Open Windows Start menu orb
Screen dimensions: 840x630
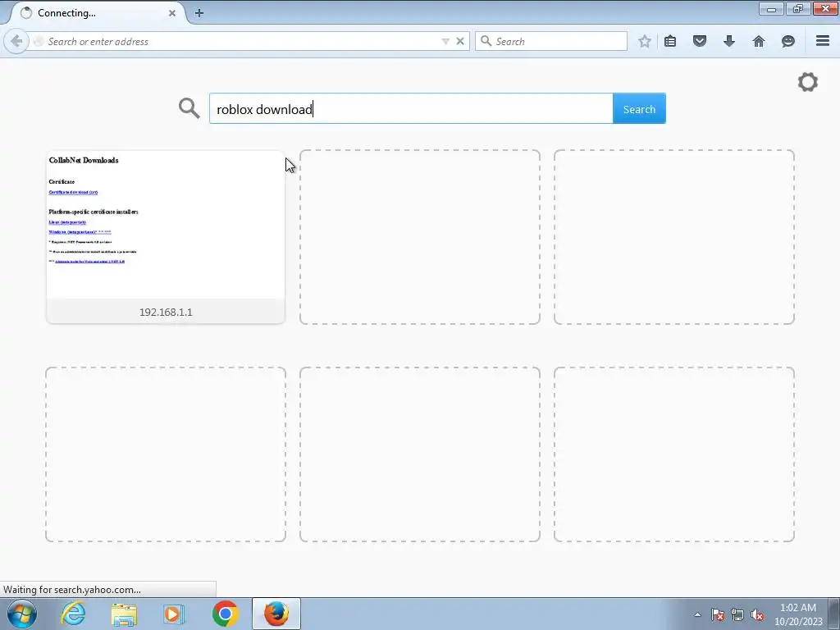click(x=22, y=614)
